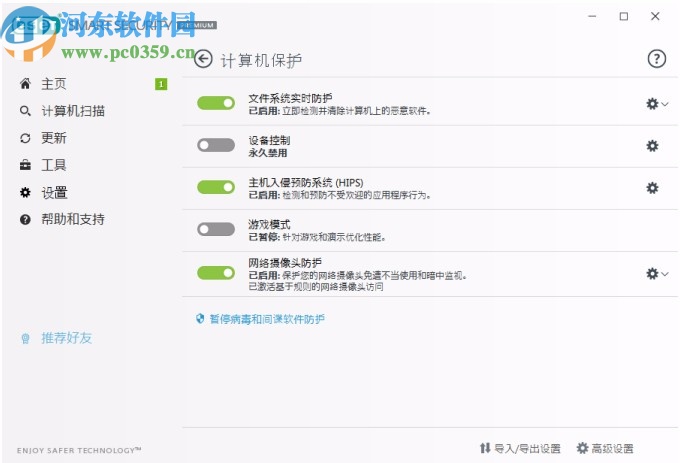Enable the 设备控制 toggle
Screen dimensions: 680x463
pos(216,145)
